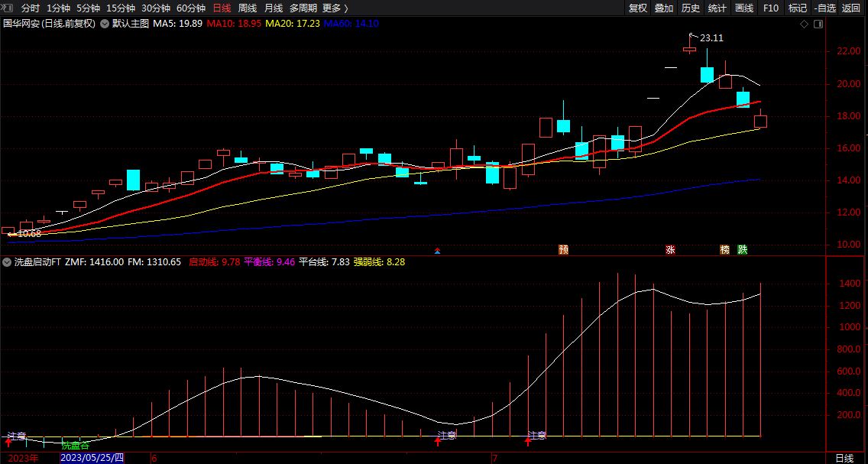Image resolution: width=868 pixels, height=464 pixels.
Task: Click the 强弱线: 8.28 value
Action: (x=379, y=262)
